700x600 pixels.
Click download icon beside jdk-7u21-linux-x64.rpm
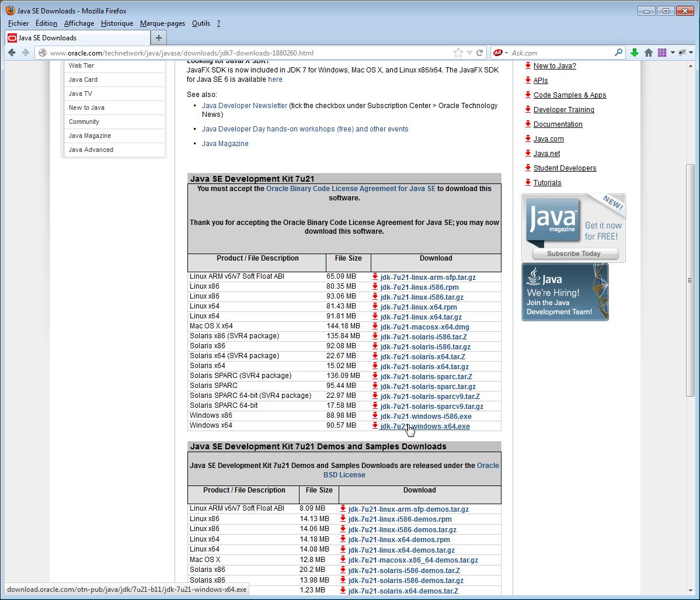pos(375,307)
